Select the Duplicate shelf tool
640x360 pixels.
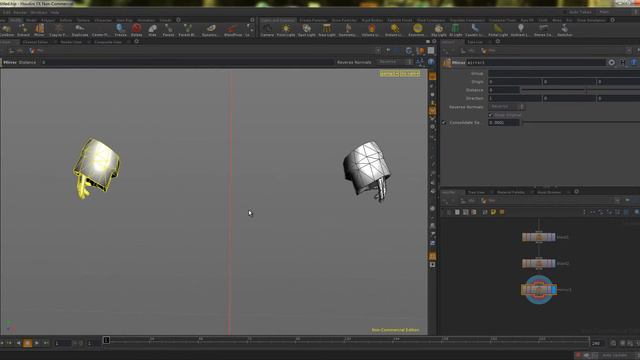[x=80, y=30]
